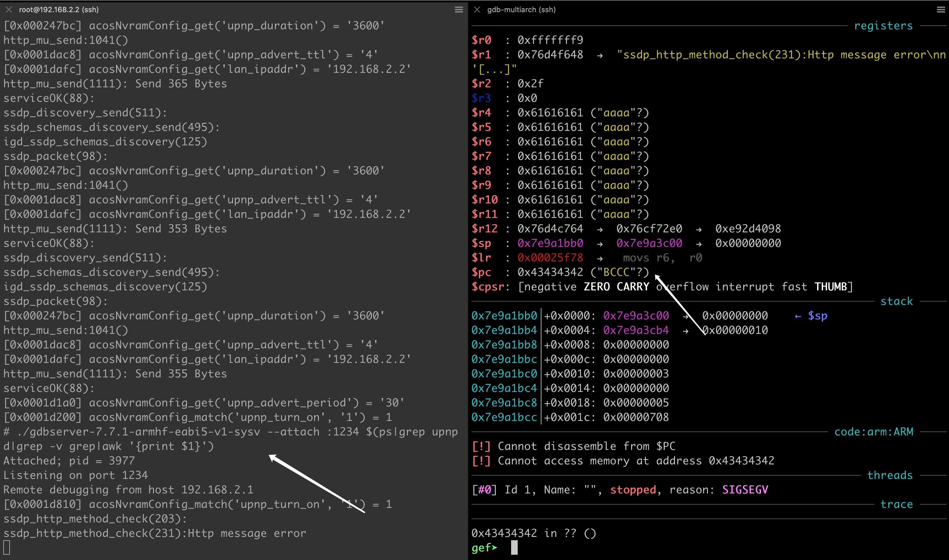Click the red $lr address 0x00025f78
The image size is (949, 560).
click(x=550, y=258)
